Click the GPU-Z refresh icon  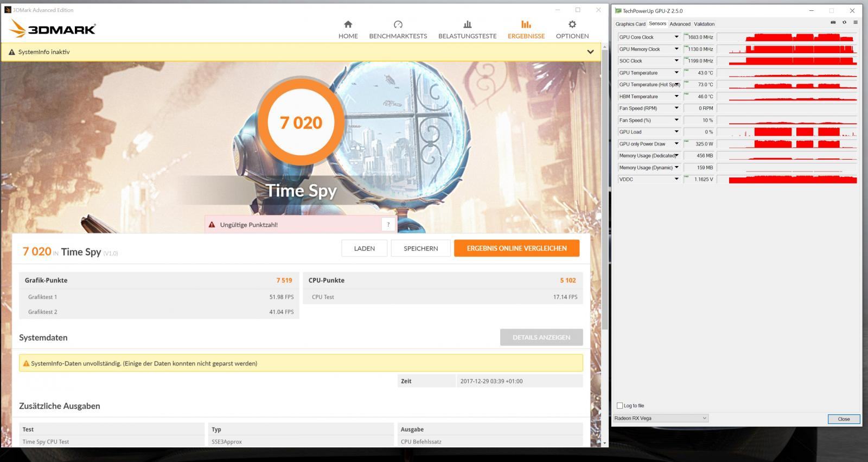(x=844, y=22)
